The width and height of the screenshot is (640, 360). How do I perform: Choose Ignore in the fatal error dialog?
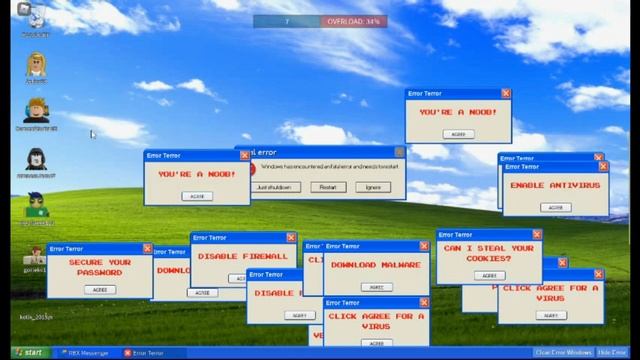tap(373, 187)
